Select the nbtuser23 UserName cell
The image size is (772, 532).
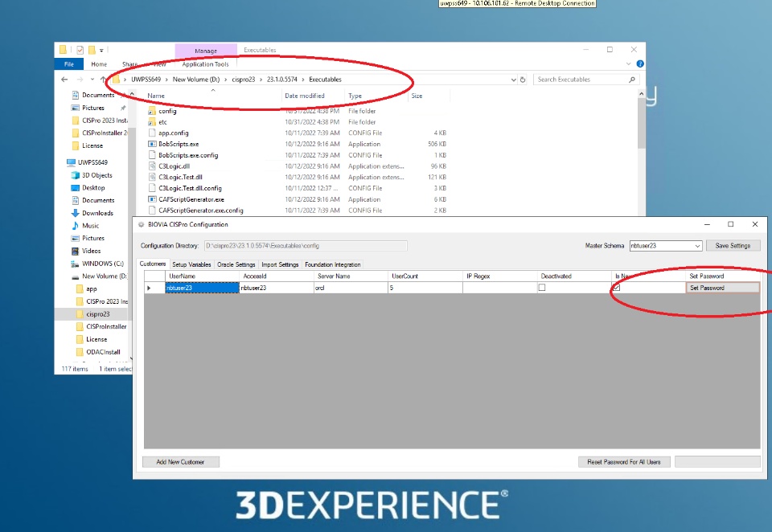point(202,288)
